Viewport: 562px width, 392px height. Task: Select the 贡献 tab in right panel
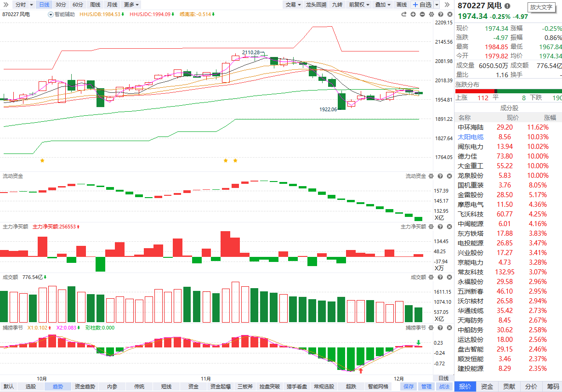(x=509, y=386)
